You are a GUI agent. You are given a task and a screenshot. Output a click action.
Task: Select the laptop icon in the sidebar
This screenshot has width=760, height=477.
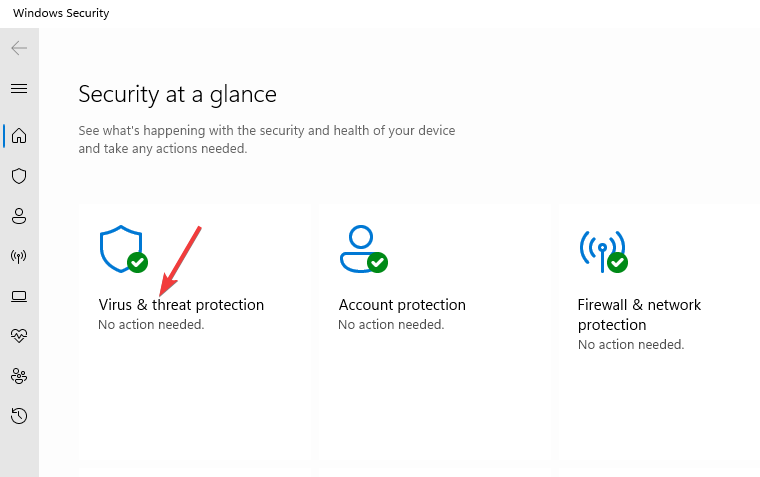(x=19, y=296)
